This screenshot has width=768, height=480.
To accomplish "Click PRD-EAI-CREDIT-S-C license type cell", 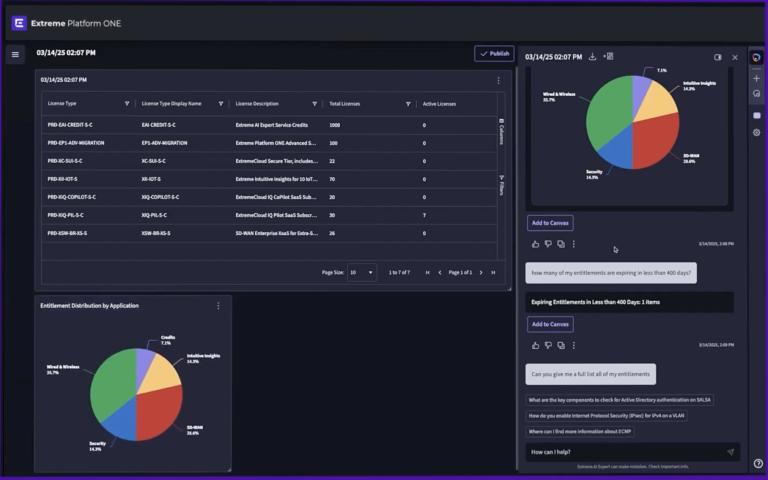I will [70, 125].
